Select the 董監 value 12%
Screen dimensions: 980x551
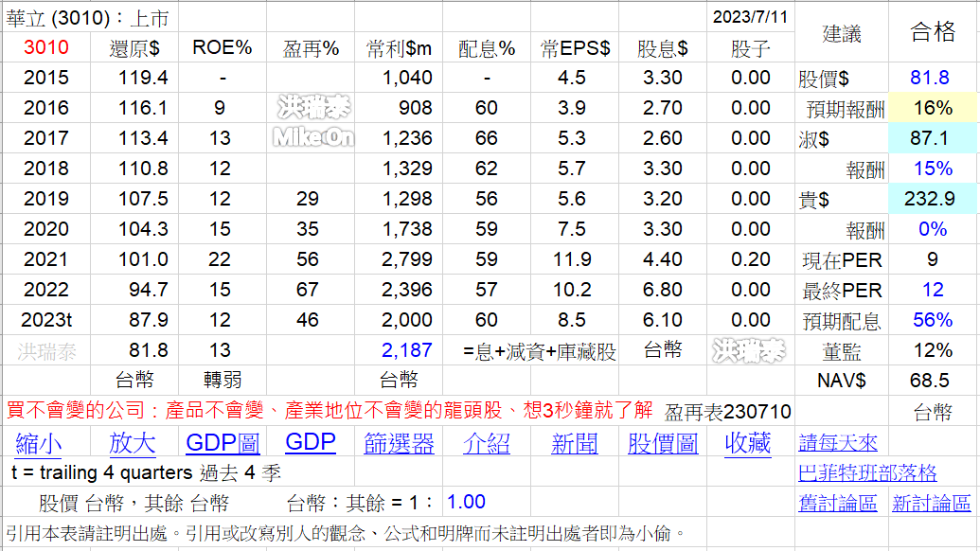coord(933,350)
